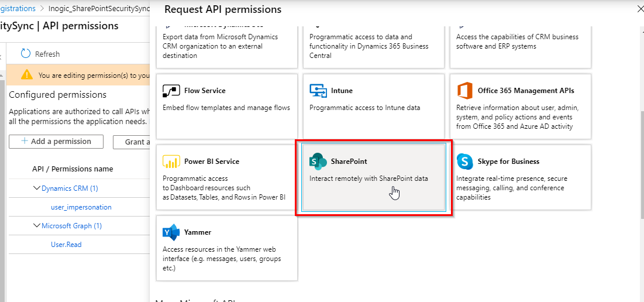Image resolution: width=644 pixels, height=302 pixels.
Task: Click the Yammer icon
Action: [171, 233]
